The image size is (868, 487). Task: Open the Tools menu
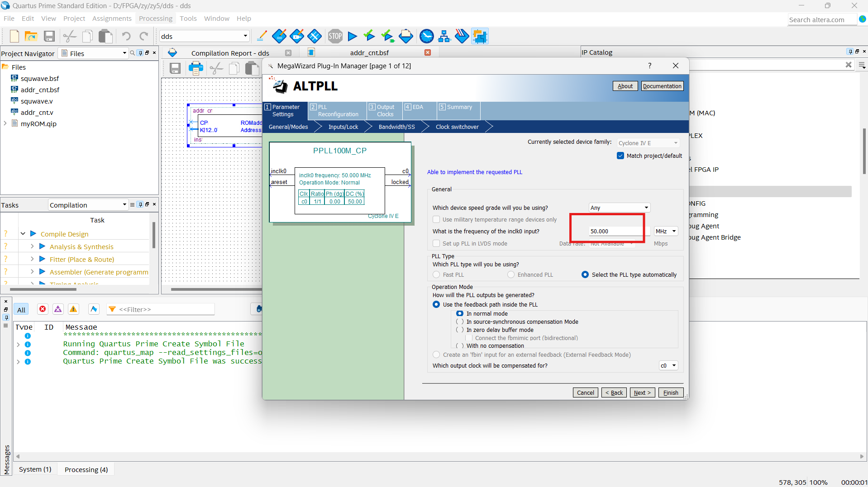tap(188, 19)
